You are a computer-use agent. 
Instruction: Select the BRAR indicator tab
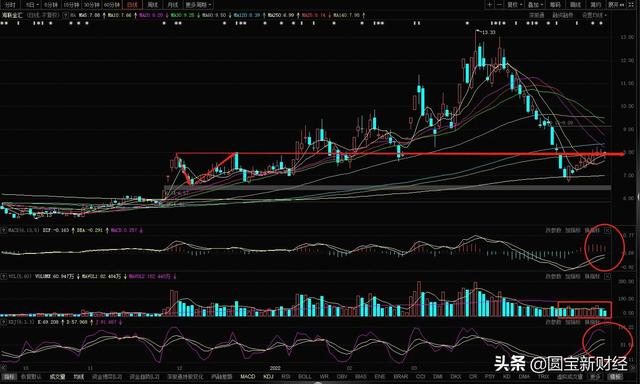400,377
